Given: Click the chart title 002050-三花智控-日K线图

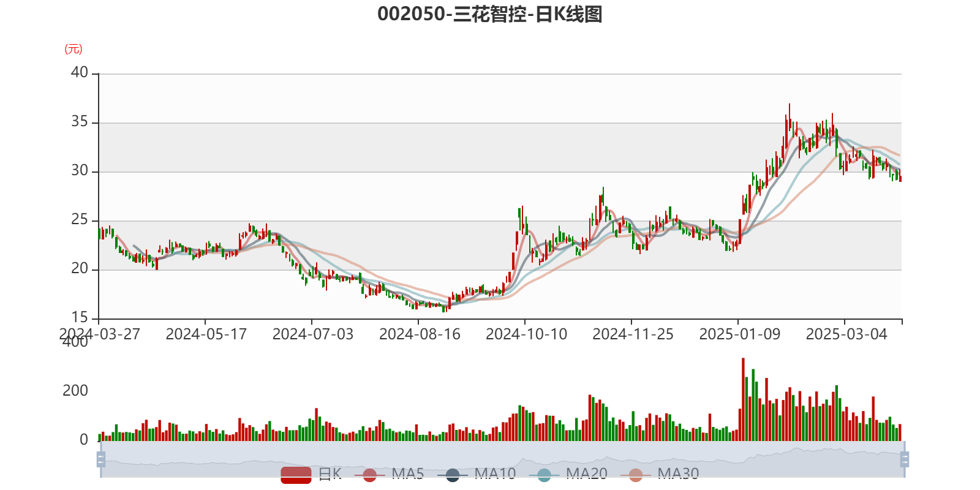Looking at the screenshot, I should click(x=489, y=14).
